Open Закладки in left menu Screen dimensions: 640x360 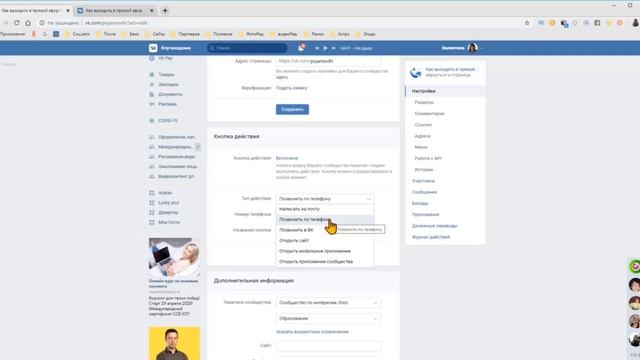[168, 84]
